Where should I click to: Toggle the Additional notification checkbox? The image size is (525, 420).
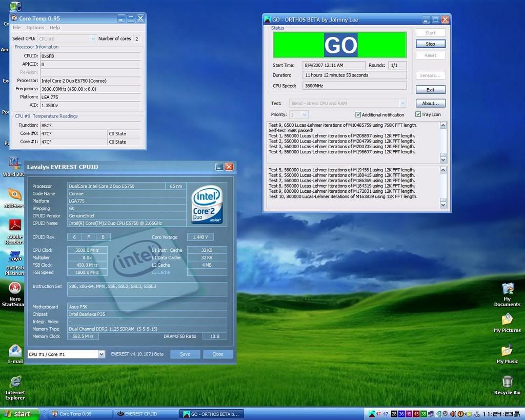pos(358,114)
